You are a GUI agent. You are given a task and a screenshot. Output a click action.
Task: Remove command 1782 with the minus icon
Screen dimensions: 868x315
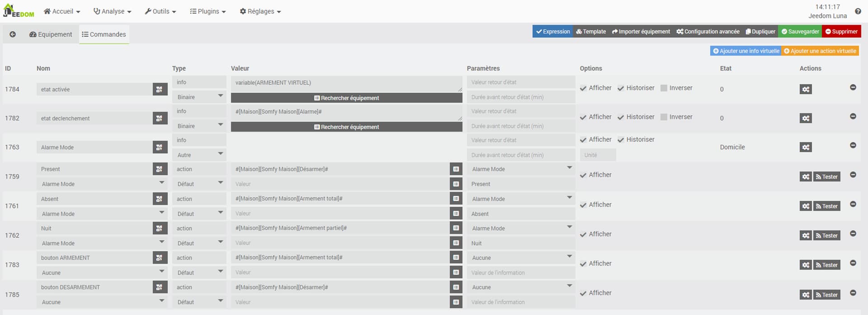(853, 116)
